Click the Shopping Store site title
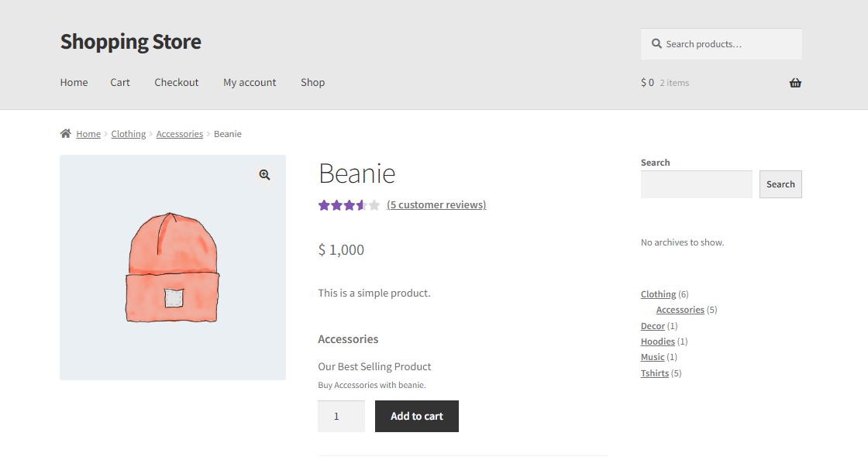The image size is (868, 467). 131,42
